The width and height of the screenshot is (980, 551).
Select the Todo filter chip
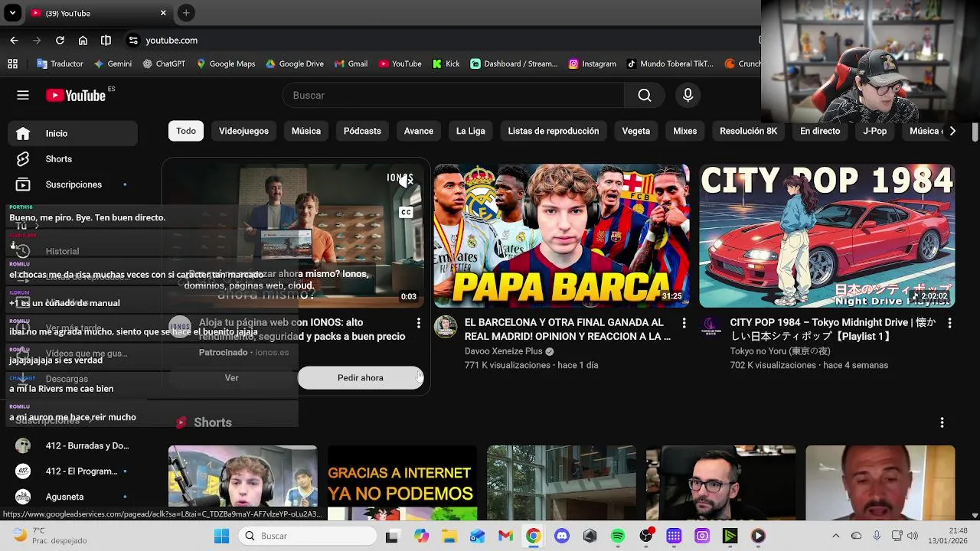pos(186,131)
